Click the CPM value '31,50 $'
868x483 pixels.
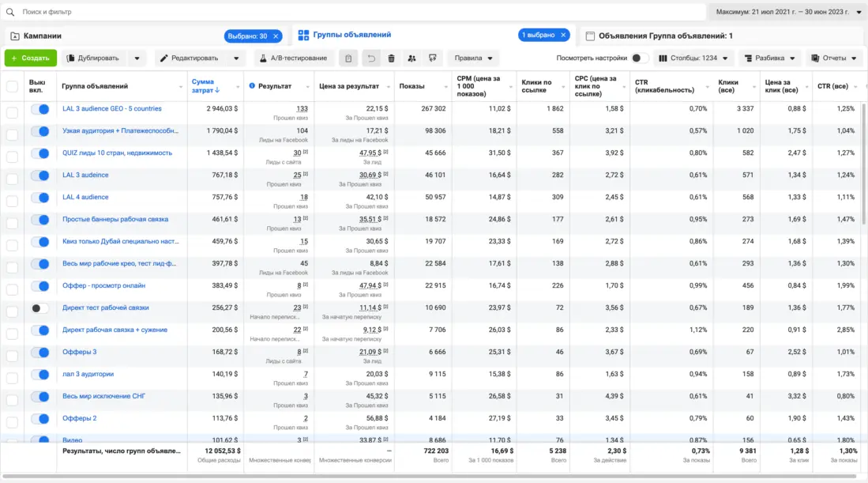(x=499, y=153)
